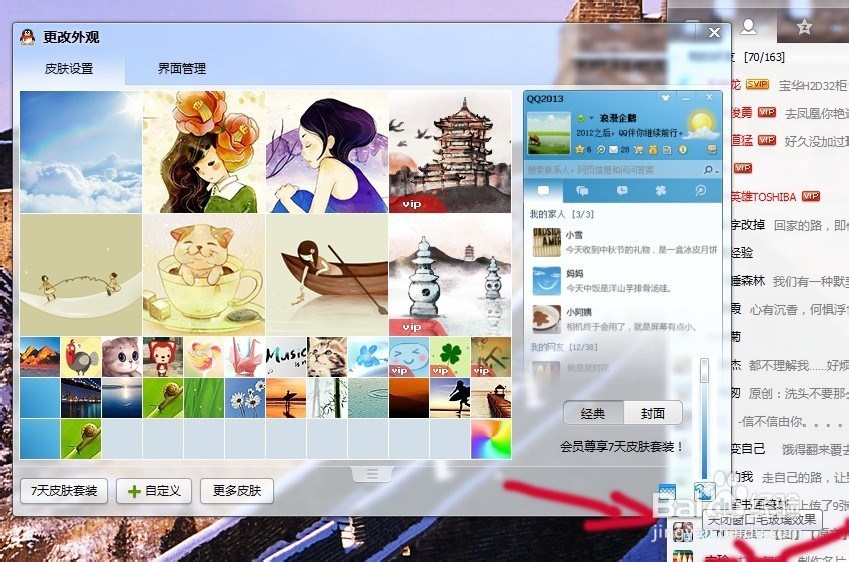Pick the running surfer silhouette skin
849x562 pixels.
(x=450, y=398)
